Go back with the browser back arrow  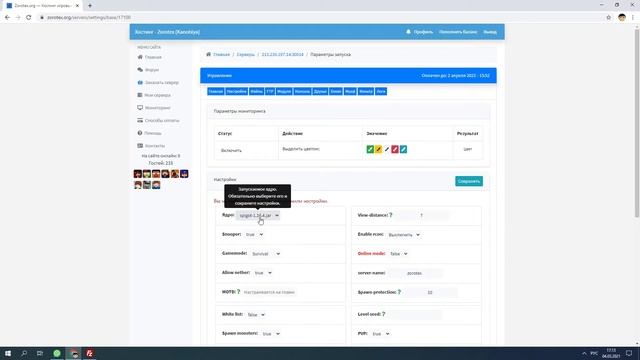(7, 18)
